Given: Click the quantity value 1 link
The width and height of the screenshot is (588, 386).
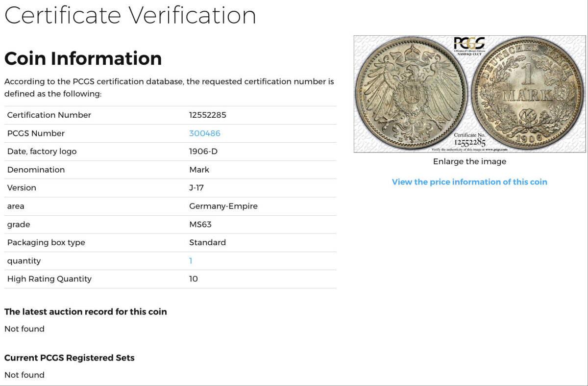Looking at the screenshot, I should point(191,261).
